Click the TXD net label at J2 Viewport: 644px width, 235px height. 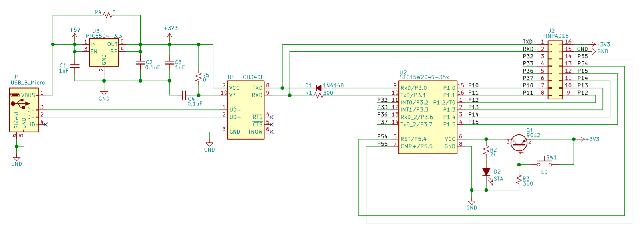[x=528, y=42]
